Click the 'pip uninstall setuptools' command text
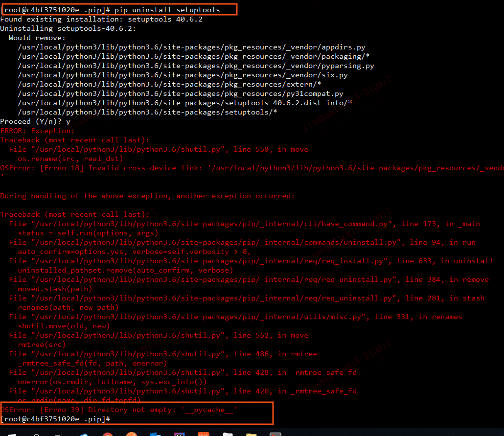504x436 pixels. point(167,10)
